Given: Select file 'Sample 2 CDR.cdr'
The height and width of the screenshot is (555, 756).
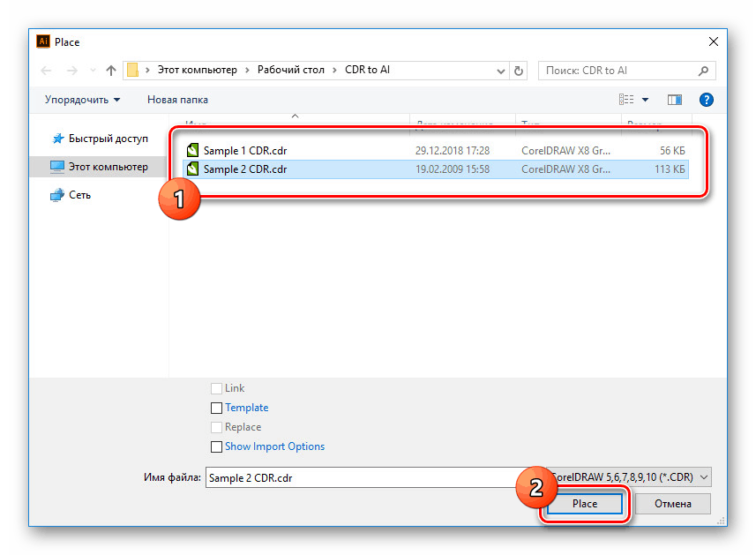Looking at the screenshot, I should [436, 169].
